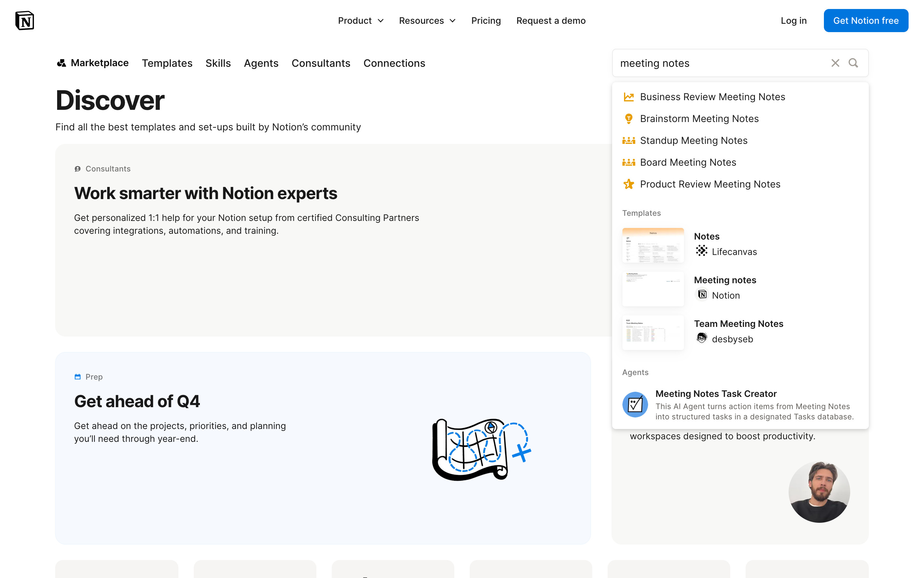Click the Notion creator icon under Meeting notes
Screen dimensions: 924x578
pyautogui.click(x=702, y=295)
